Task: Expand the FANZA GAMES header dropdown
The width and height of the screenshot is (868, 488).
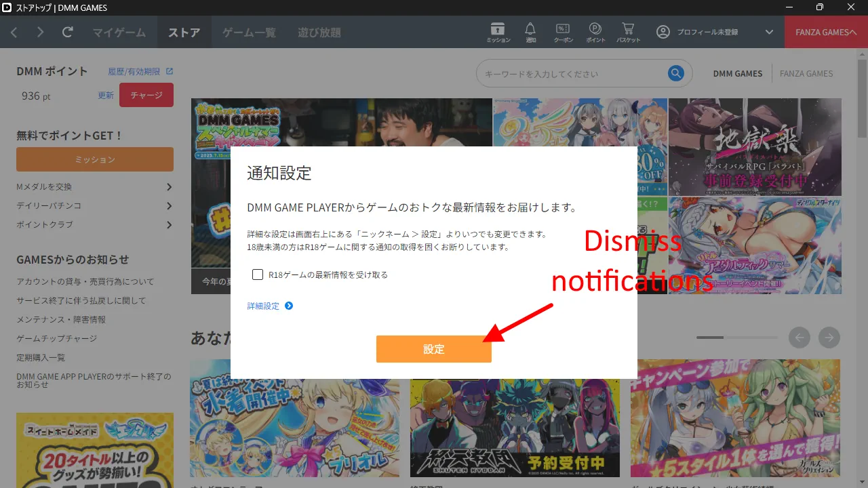Action: [x=826, y=32]
